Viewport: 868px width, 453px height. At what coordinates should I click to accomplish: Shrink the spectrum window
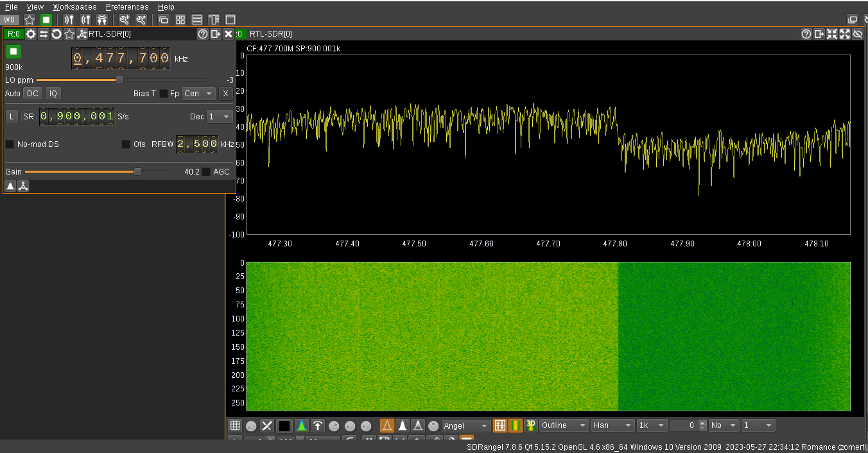[832, 34]
